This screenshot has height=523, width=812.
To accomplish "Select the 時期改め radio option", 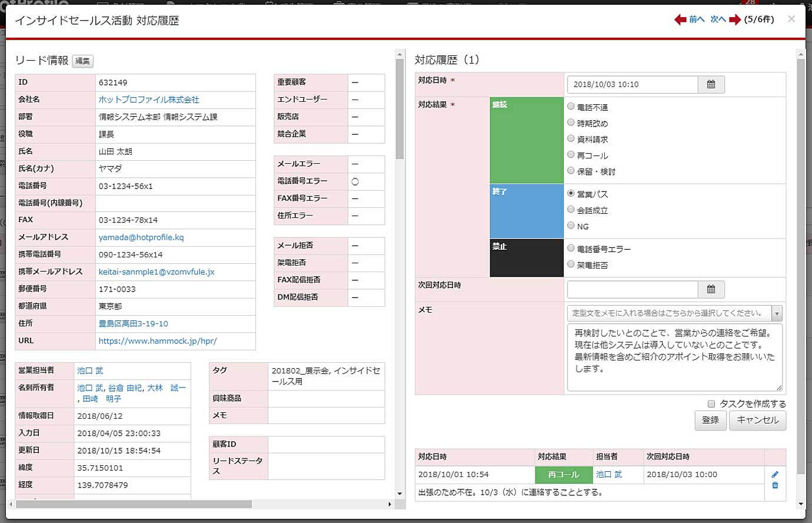I will 571,123.
